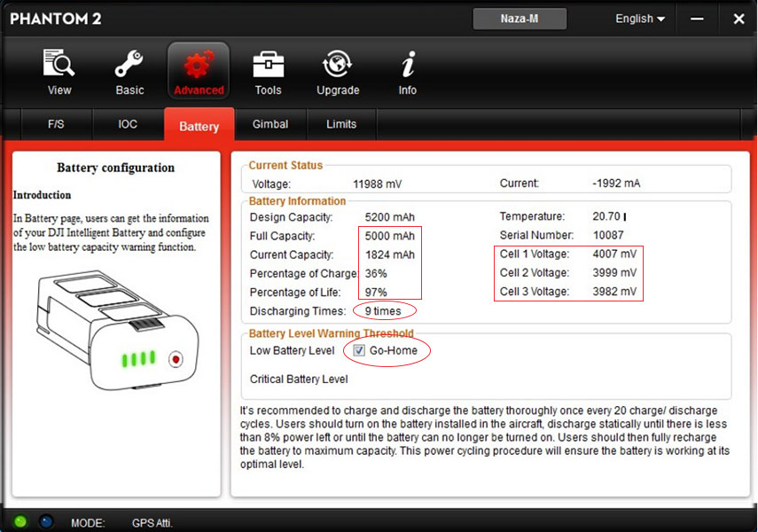Click the Temperature value 20.70

606,216
